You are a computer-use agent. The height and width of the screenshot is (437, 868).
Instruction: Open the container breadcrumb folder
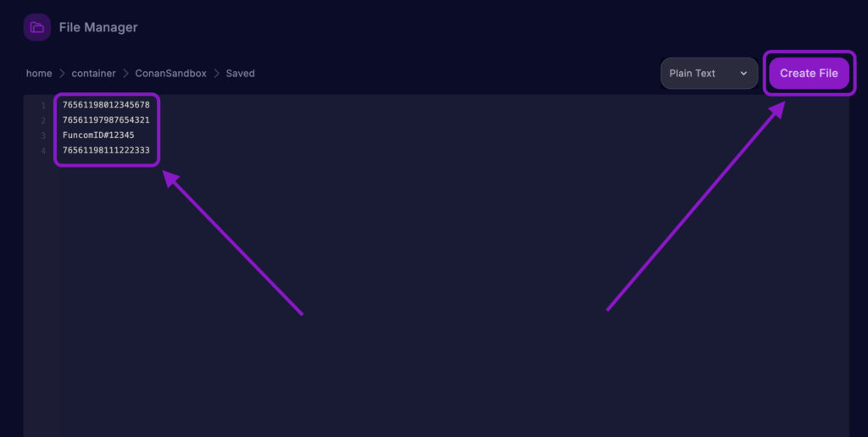coord(93,73)
